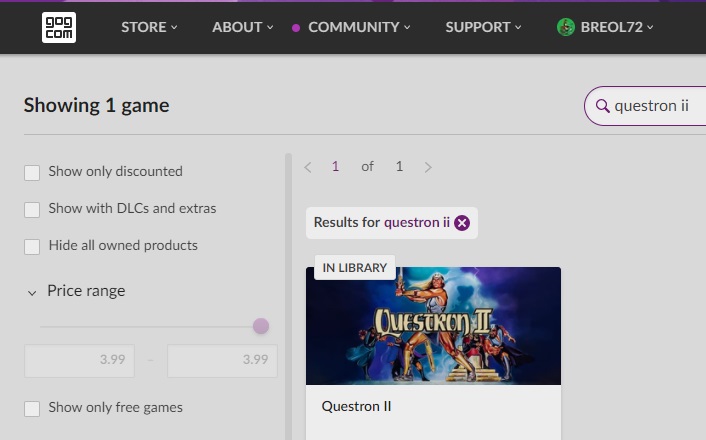Enable Show only discounted checkbox
Screen dimensions: 706x440
[32, 172]
